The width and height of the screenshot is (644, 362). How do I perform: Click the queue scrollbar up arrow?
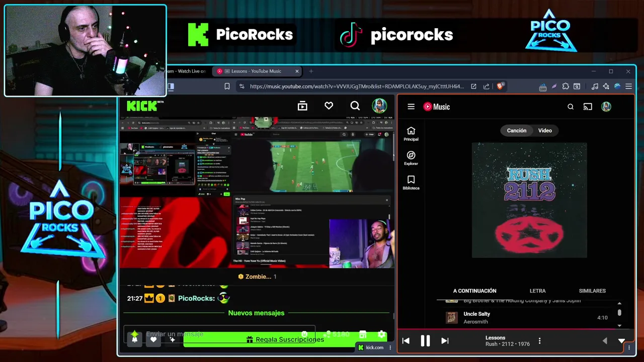(619, 303)
